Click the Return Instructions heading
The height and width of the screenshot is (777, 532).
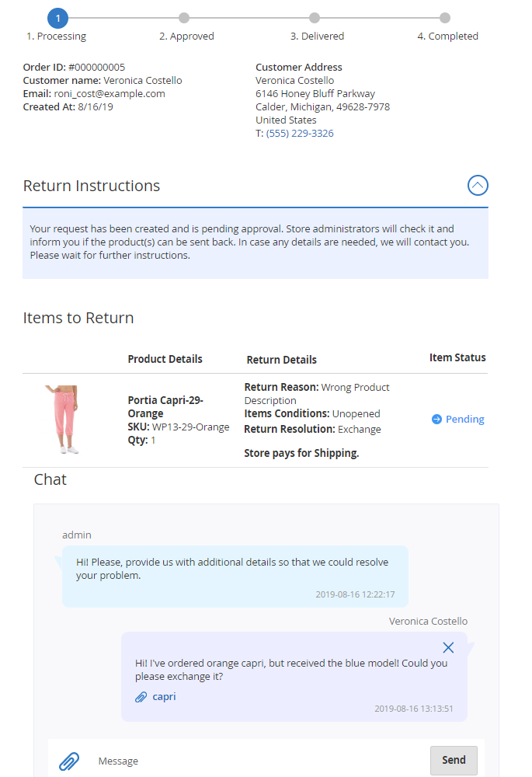[92, 186]
